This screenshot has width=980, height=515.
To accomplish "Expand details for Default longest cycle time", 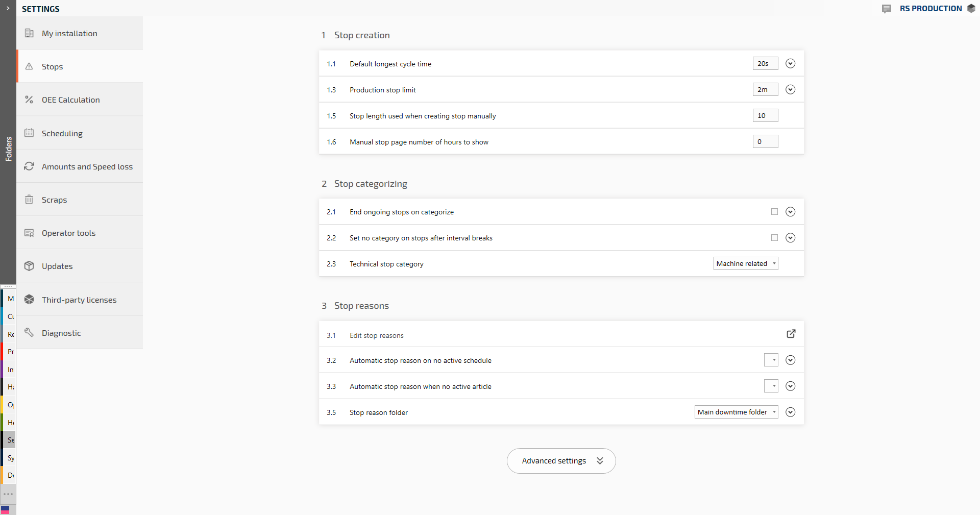I will tap(790, 64).
